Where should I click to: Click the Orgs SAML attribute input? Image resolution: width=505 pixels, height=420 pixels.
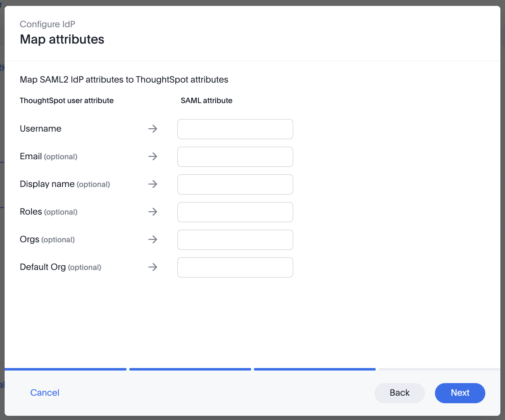point(235,240)
